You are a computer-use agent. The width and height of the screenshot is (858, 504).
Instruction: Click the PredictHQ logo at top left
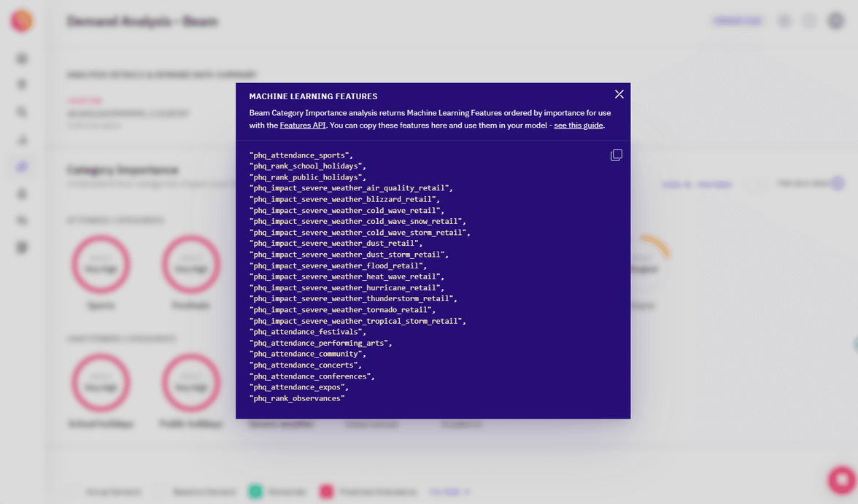pos(22,20)
